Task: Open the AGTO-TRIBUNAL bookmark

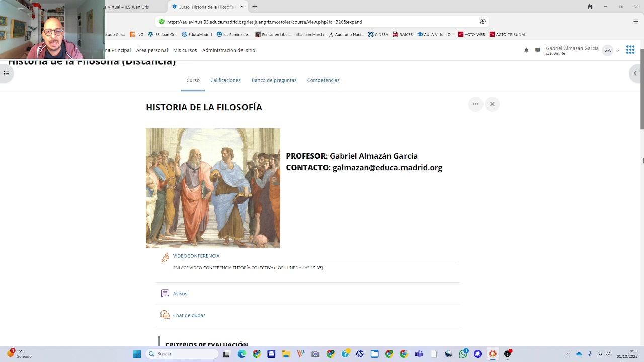Action: pos(508,34)
